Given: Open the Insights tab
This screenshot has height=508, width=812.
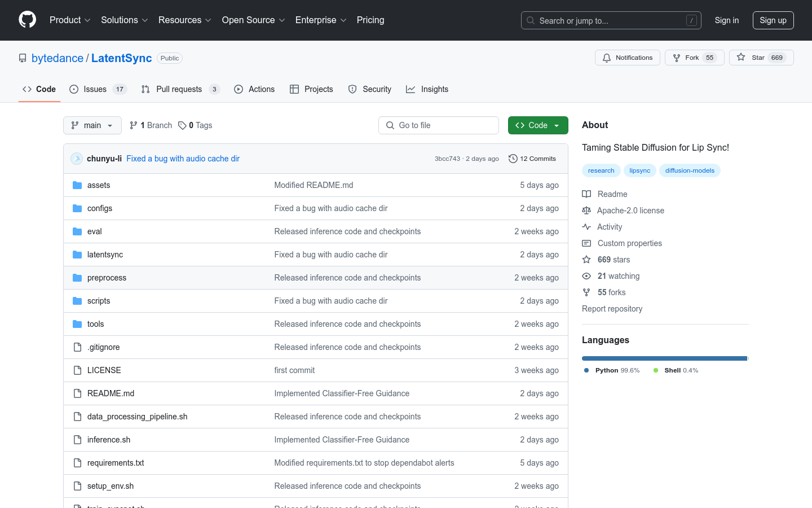Looking at the screenshot, I should click(427, 89).
